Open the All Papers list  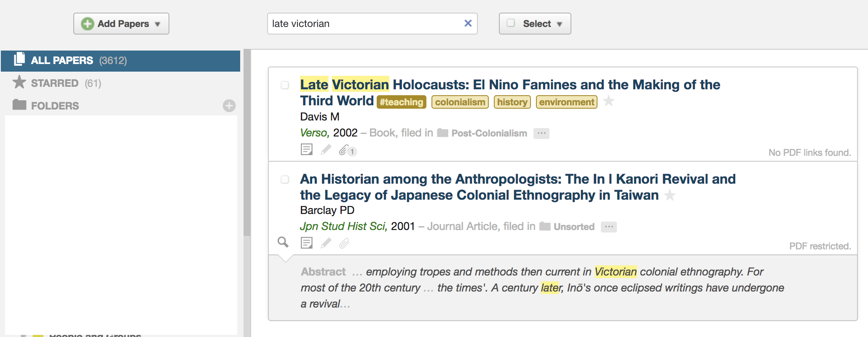(x=121, y=61)
